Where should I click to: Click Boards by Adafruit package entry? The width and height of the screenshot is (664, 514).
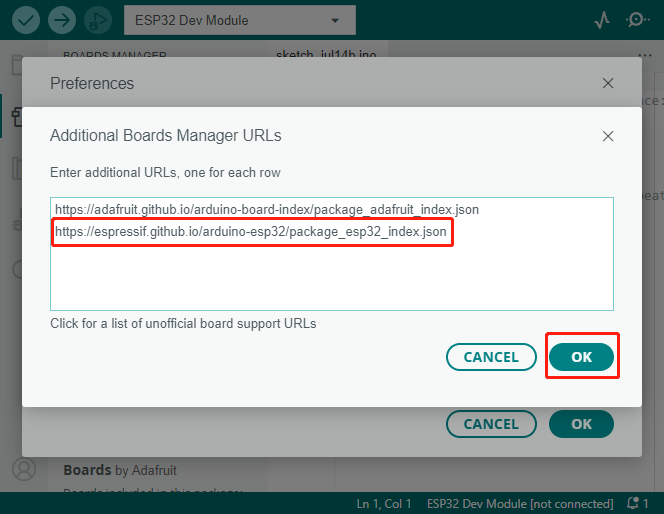pos(120,470)
